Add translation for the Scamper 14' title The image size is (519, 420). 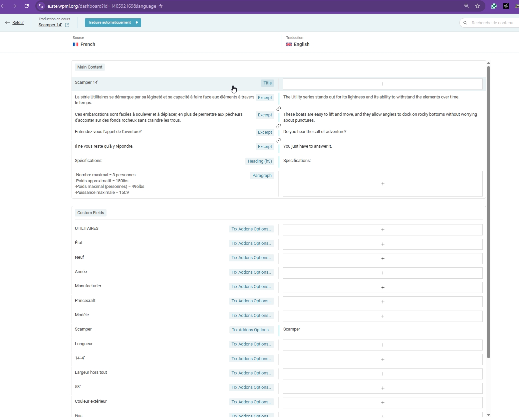(x=383, y=84)
